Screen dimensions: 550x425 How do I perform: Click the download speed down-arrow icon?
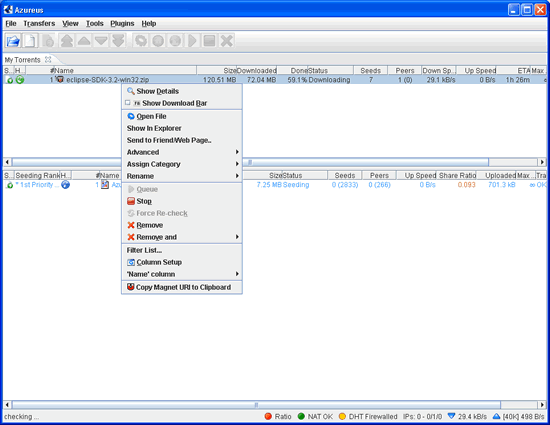(451, 416)
